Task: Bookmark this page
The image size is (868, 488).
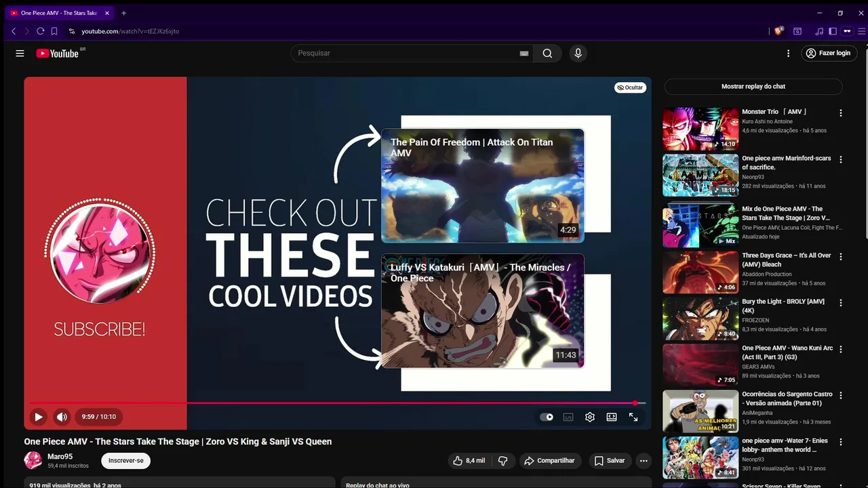Action: pyautogui.click(x=54, y=31)
